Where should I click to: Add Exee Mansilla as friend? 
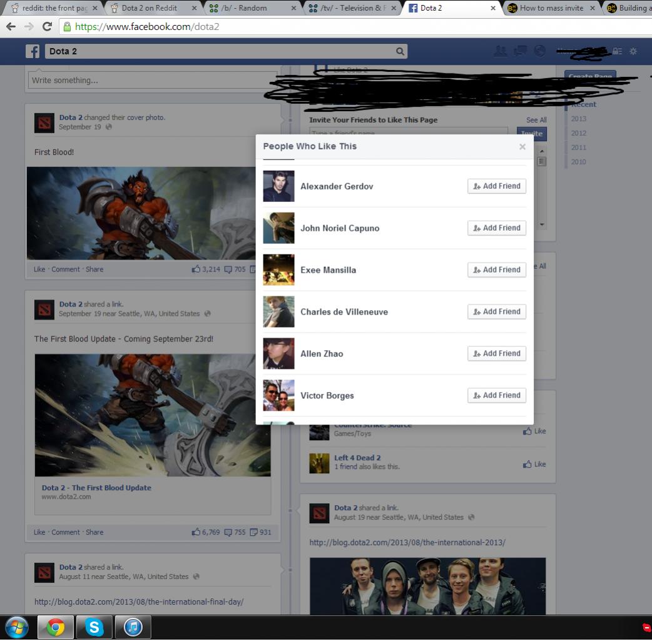[x=496, y=269]
